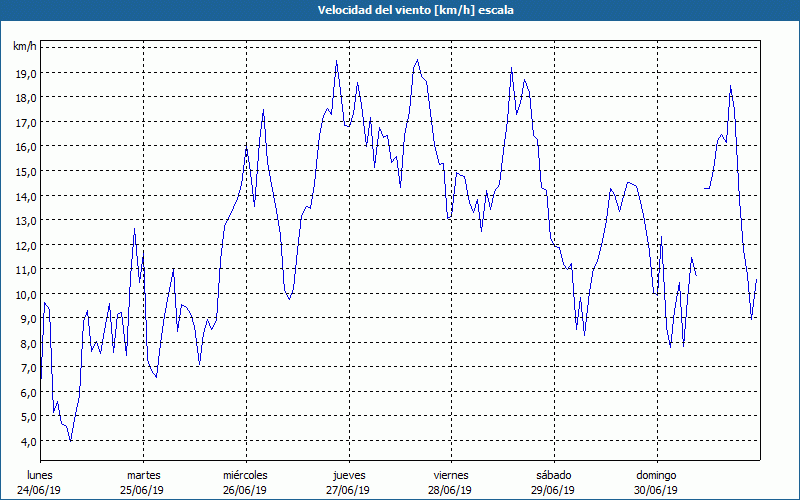
Task: Click the '14,0' y-axis label
Action: pyautogui.click(x=26, y=197)
